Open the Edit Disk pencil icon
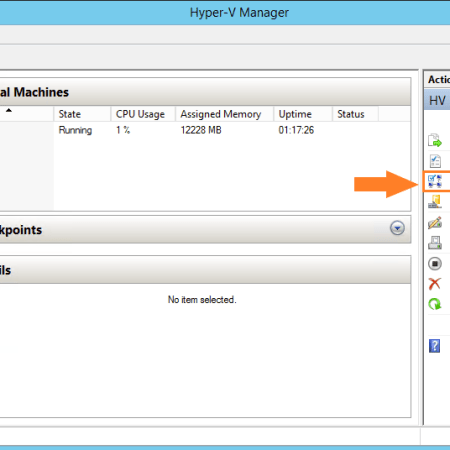 [x=435, y=223]
